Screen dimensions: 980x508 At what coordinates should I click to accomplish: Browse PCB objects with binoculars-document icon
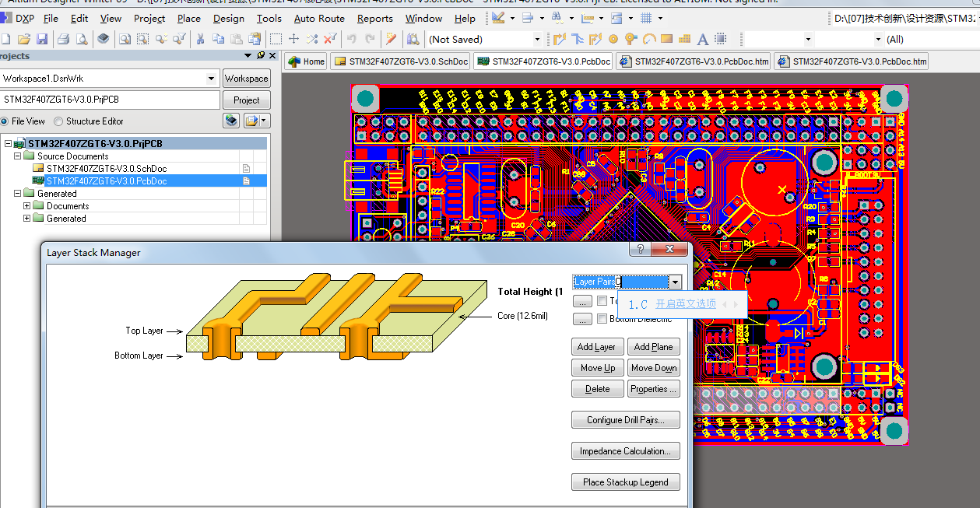pyautogui.click(x=413, y=39)
